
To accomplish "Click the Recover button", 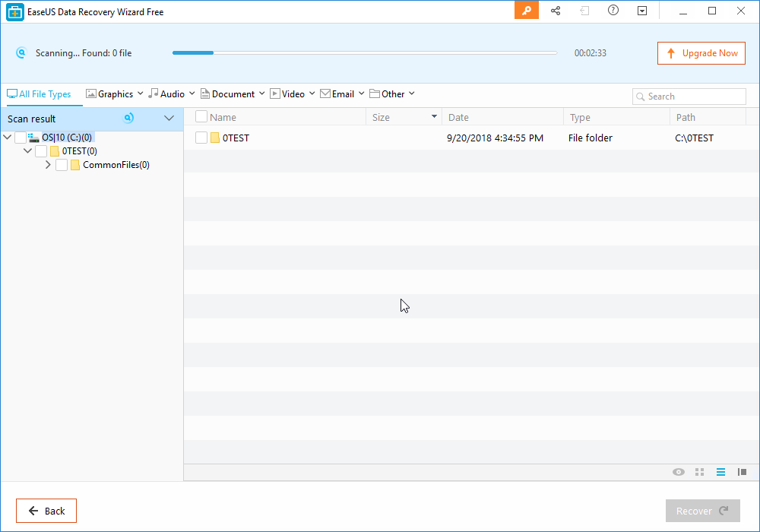I will 703,511.
